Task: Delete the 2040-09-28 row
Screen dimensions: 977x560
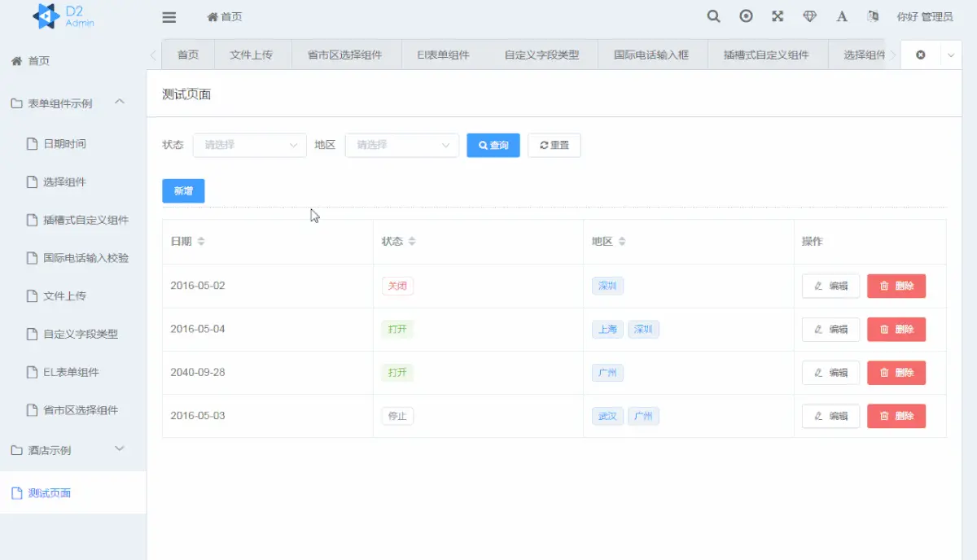Action: coord(896,373)
